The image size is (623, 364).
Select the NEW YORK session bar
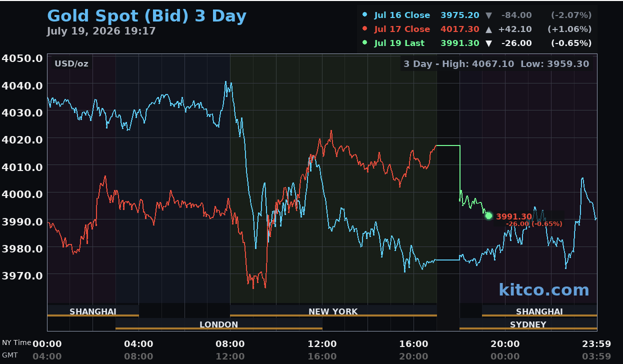pos(333,311)
